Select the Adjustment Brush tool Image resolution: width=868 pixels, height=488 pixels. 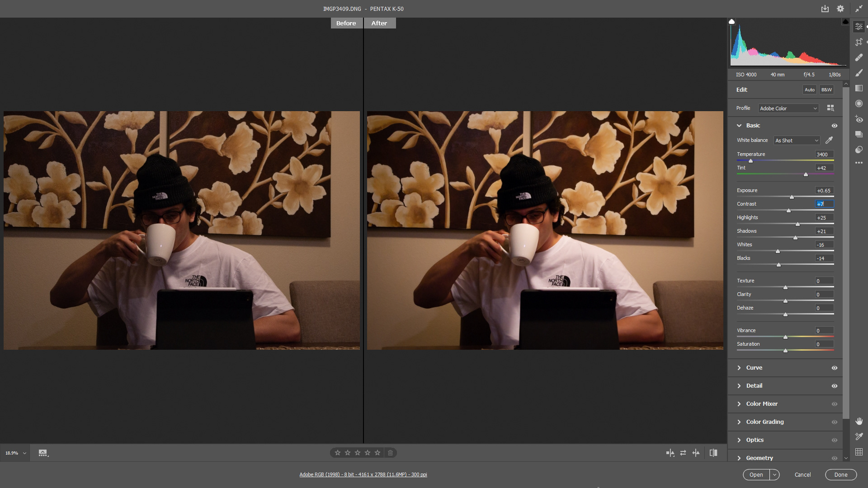point(859,73)
